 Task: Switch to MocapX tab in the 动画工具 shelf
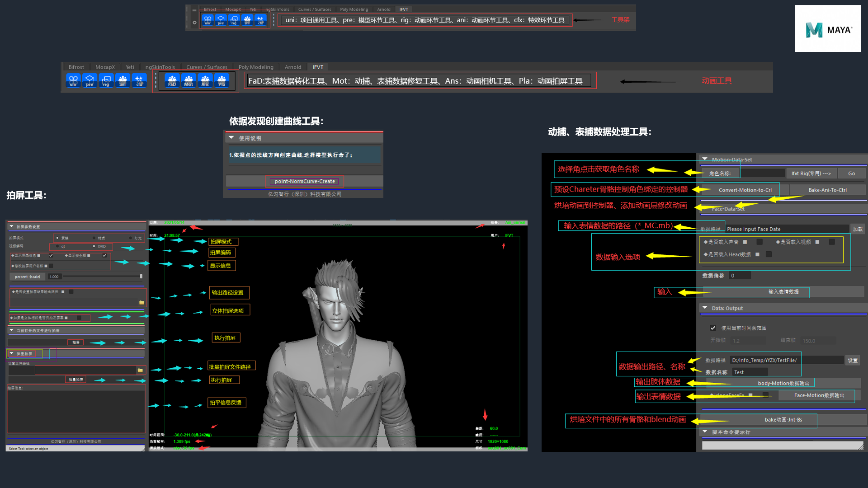(x=105, y=67)
